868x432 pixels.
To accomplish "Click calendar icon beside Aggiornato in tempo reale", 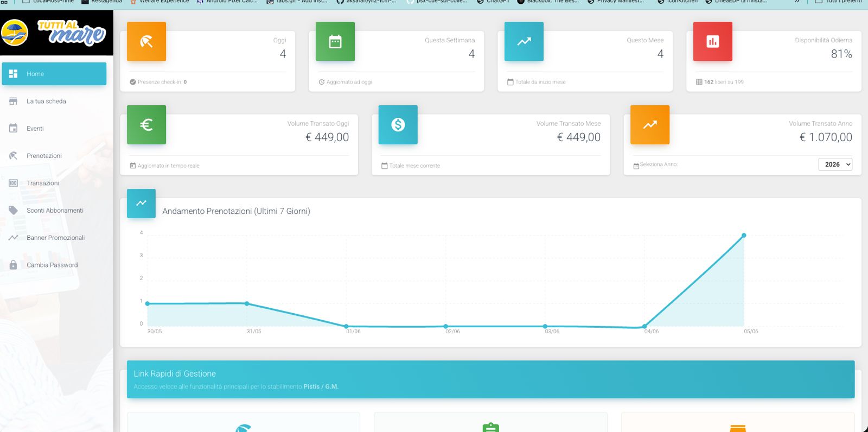I will pyautogui.click(x=133, y=166).
